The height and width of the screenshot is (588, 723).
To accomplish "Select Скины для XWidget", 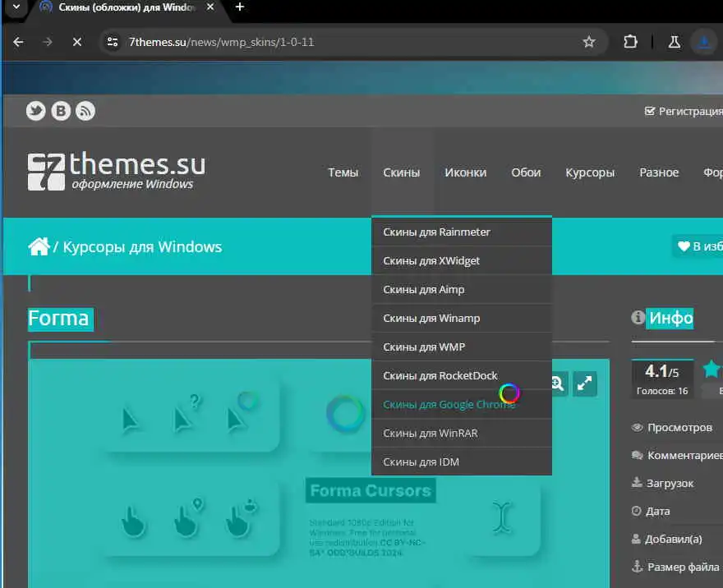I will (462, 261).
